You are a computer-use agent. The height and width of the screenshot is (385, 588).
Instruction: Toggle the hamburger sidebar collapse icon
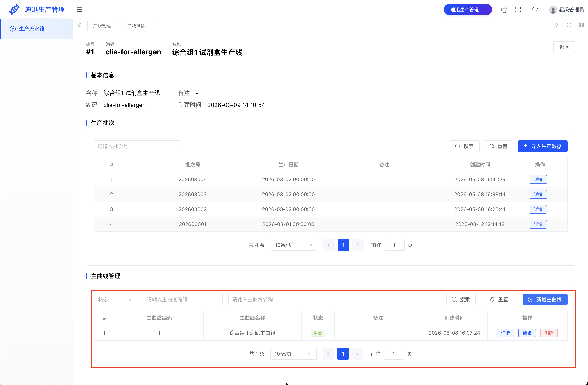79,10
